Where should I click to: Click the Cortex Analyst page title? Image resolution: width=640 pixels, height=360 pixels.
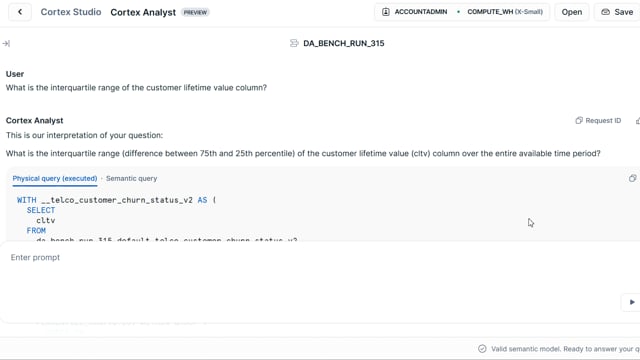point(143,12)
